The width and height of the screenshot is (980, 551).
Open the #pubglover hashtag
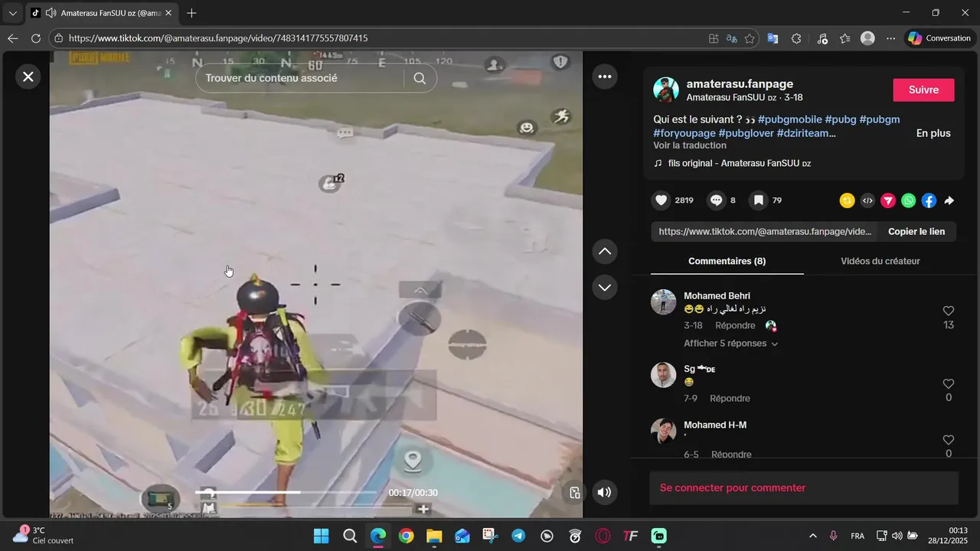click(746, 133)
